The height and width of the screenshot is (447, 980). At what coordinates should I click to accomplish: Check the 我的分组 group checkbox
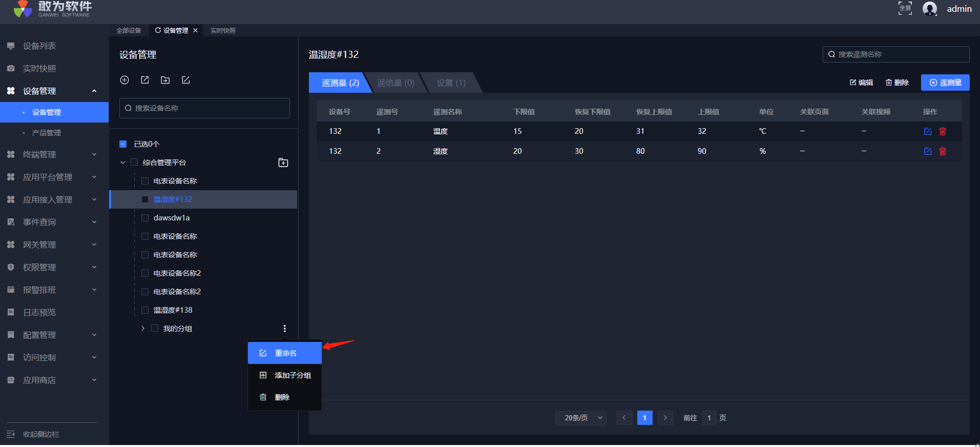(155, 329)
